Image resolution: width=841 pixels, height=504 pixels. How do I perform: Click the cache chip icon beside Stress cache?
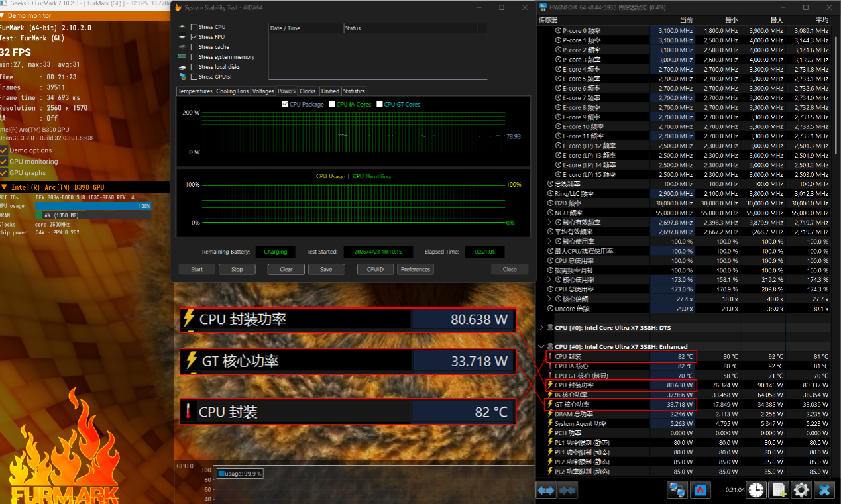[x=182, y=47]
